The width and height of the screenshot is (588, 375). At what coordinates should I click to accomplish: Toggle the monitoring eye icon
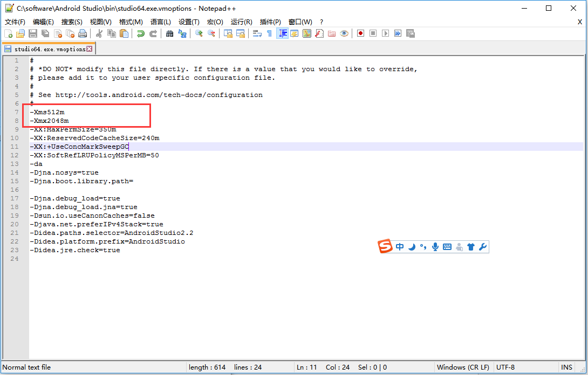pyautogui.click(x=344, y=34)
